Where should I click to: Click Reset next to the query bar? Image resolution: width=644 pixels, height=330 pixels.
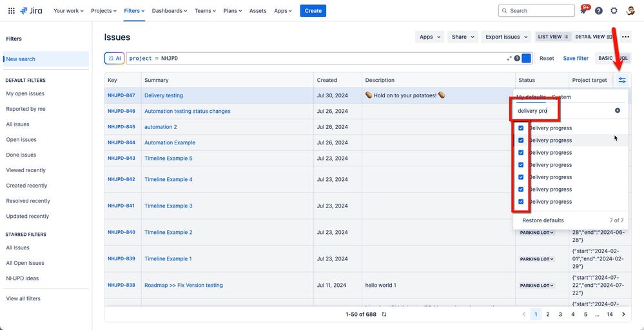pyautogui.click(x=547, y=58)
